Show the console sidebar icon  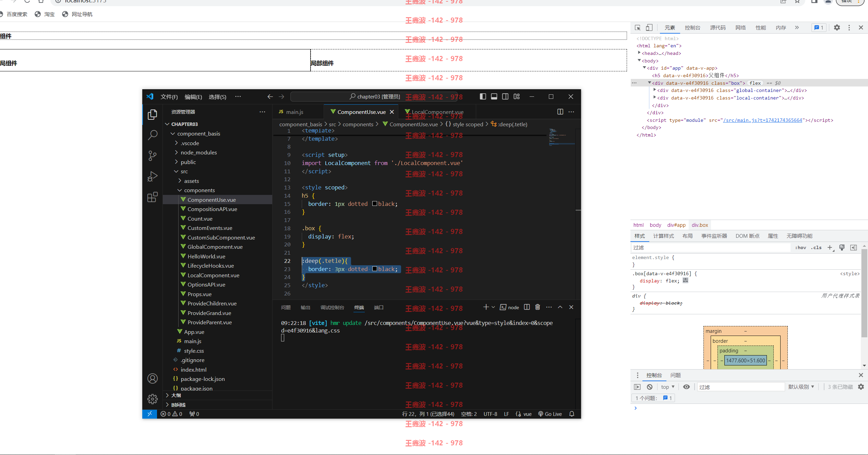coord(637,387)
